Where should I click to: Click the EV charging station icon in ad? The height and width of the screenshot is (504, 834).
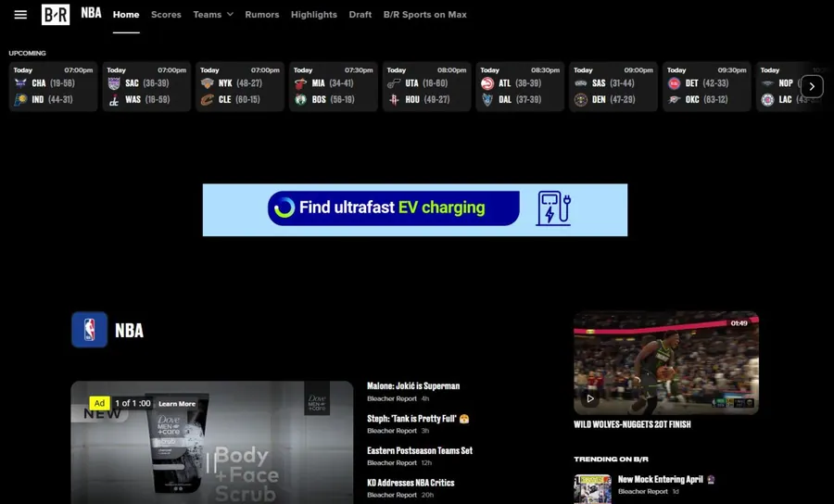coord(553,208)
